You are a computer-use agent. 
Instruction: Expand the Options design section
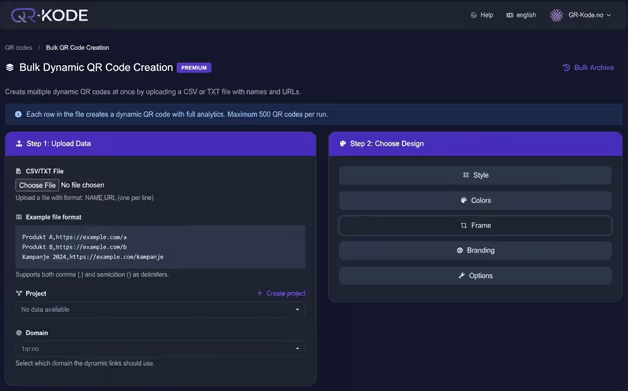475,276
